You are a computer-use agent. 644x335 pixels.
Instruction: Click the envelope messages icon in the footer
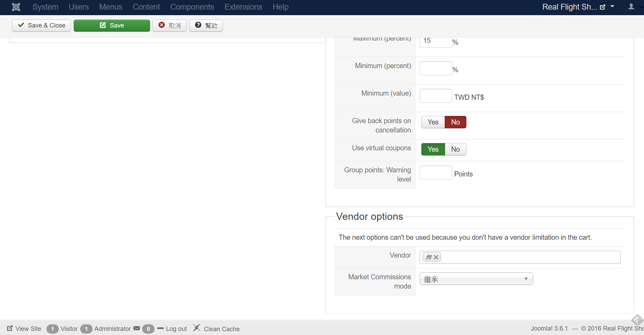[x=137, y=328]
